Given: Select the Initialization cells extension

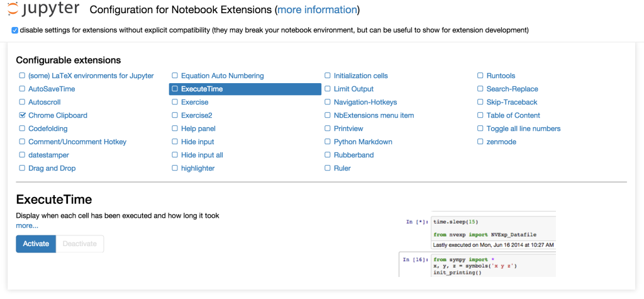Looking at the screenshot, I should click(x=360, y=76).
